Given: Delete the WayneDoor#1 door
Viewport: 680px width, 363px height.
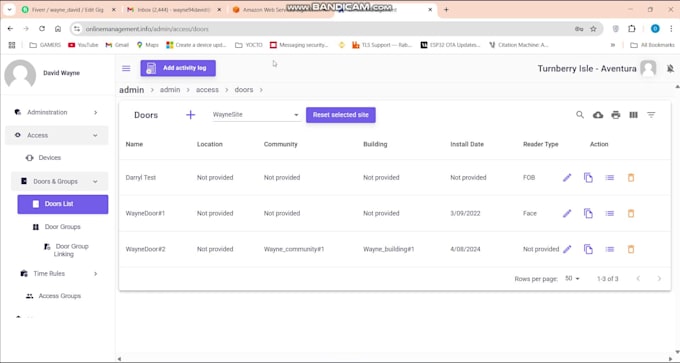Looking at the screenshot, I should 631,213.
